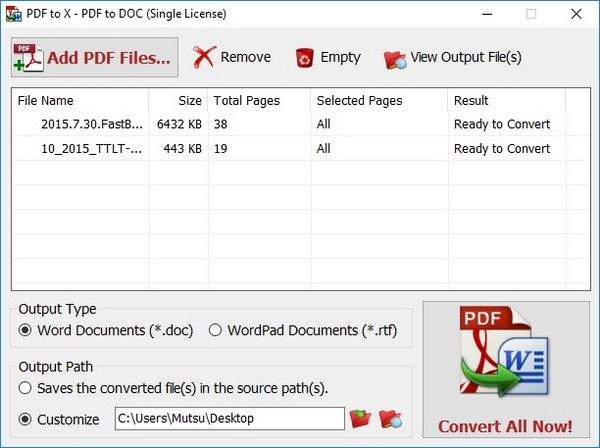Click the Remove text label
600x448 pixels.
[x=246, y=57]
